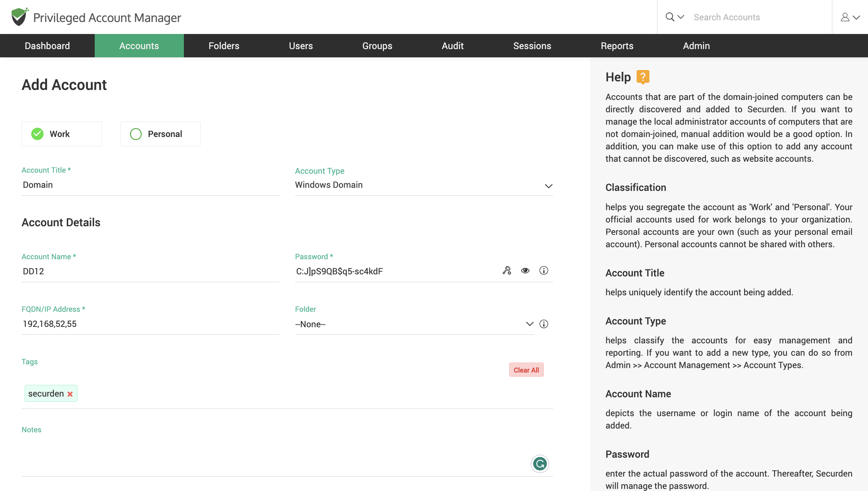The width and height of the screenshot is (868, 491).
Task: Open the password info icon
Action: click(x=544, y=271)
